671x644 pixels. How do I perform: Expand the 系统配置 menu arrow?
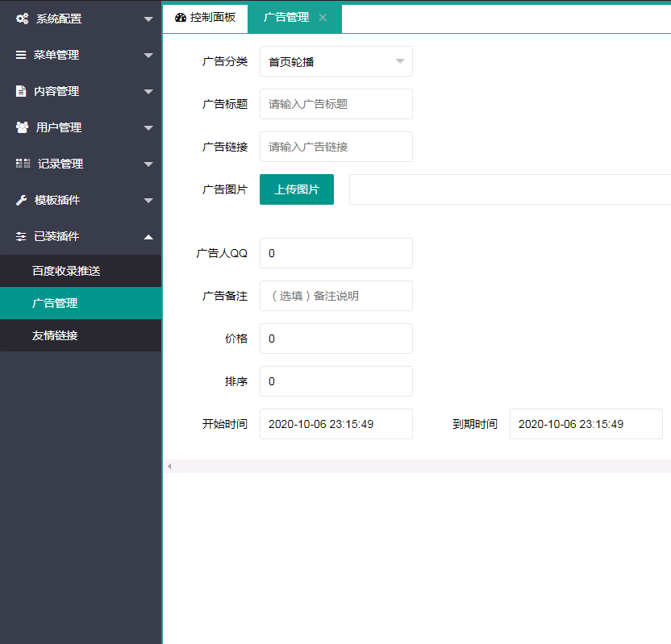[148, 19]
